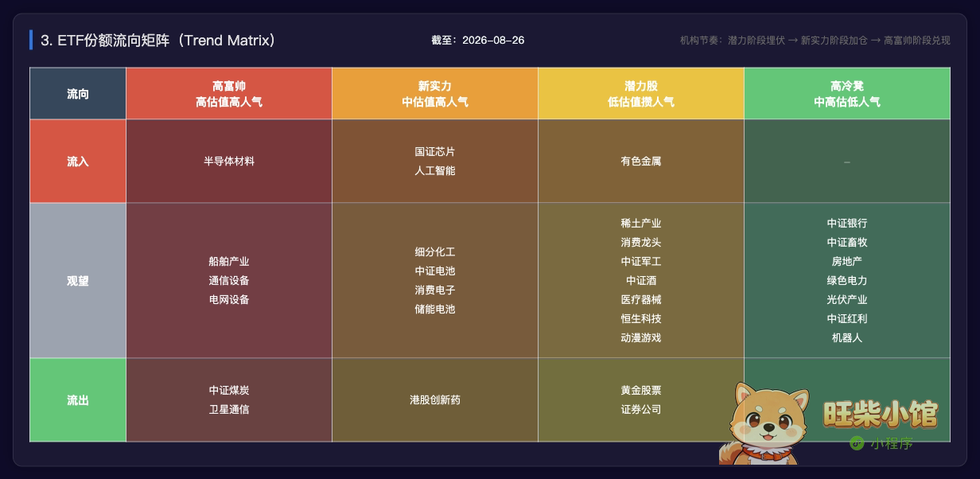This screenshot has width=980, height=479.
Task: Select the 潜力股 column header
Action: point(641,94)
